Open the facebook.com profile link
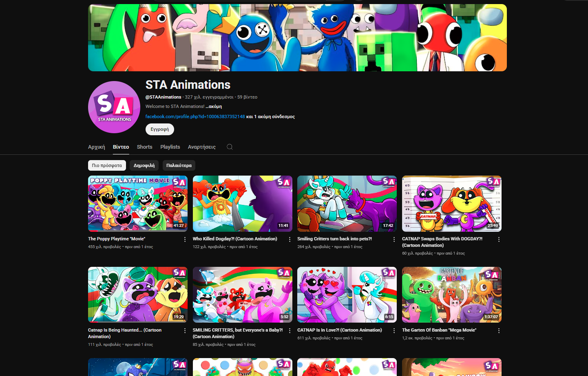Screen dimensions: 588x376 point(195,117)
